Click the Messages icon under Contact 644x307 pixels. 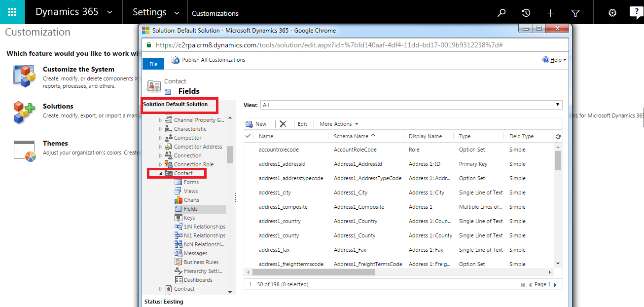coord(179,253)
